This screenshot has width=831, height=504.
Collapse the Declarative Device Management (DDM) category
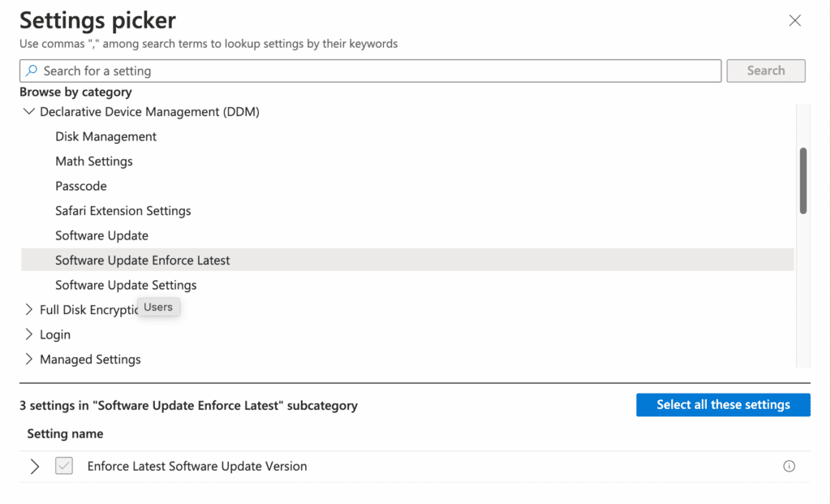29,111
